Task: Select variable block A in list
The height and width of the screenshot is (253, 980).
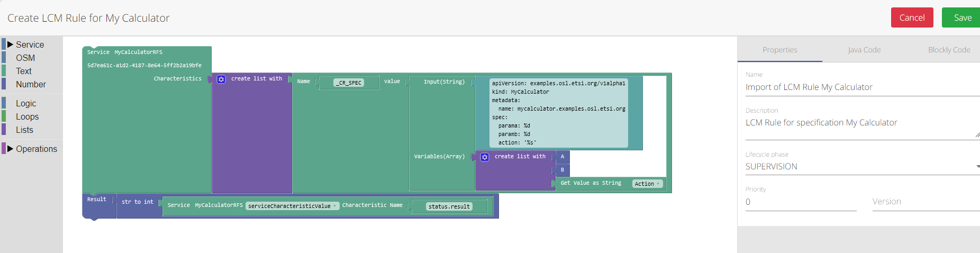Action: tap(562, 157)
